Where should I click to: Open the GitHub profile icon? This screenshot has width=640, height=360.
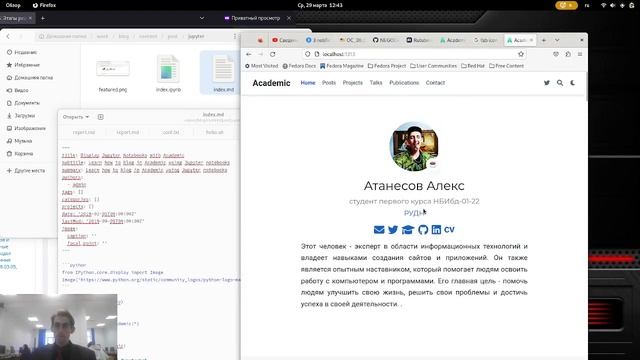423,230
